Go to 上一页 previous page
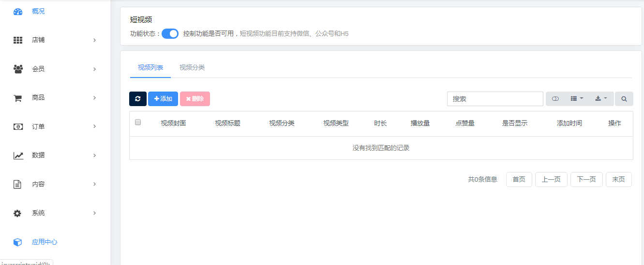 click(551, 179)
